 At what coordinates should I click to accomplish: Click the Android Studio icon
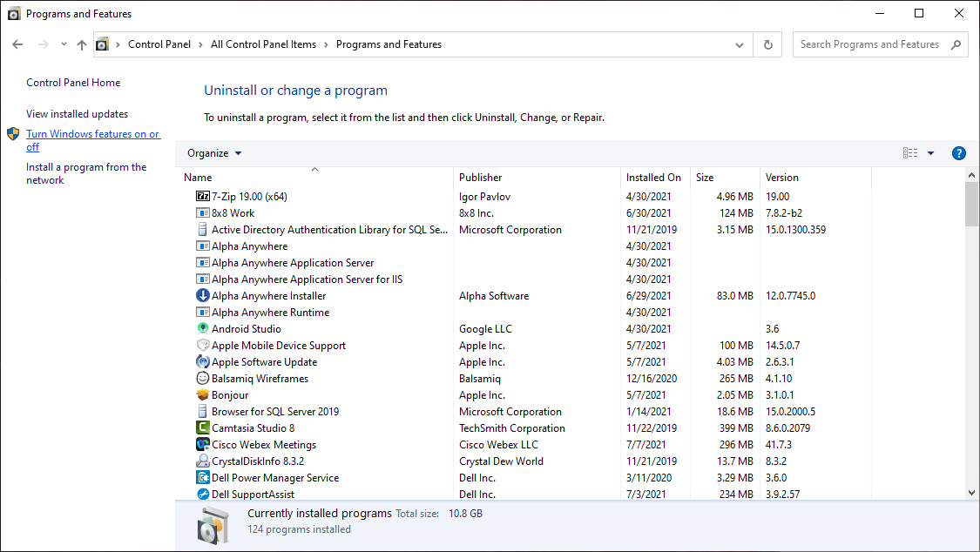point(202,328)
